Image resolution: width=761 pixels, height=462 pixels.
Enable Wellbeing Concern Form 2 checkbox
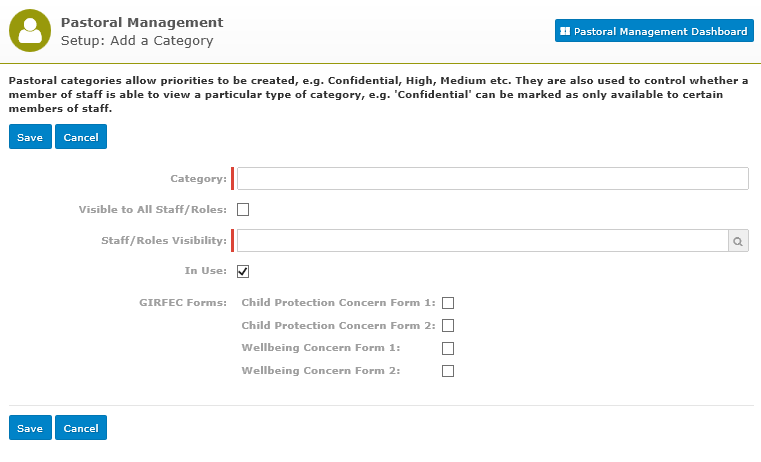pyautogui.click(x=448, y=371)
